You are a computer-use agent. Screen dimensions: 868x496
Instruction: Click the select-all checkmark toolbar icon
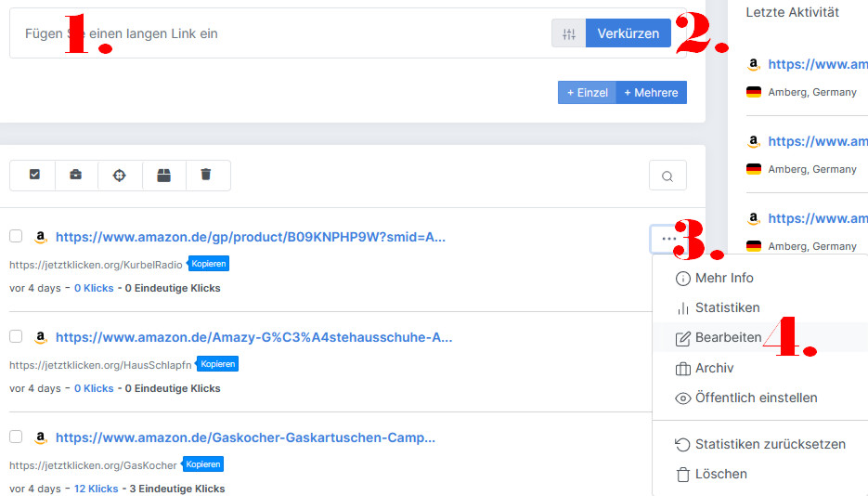pyautogui.click(x=34, y=175)
